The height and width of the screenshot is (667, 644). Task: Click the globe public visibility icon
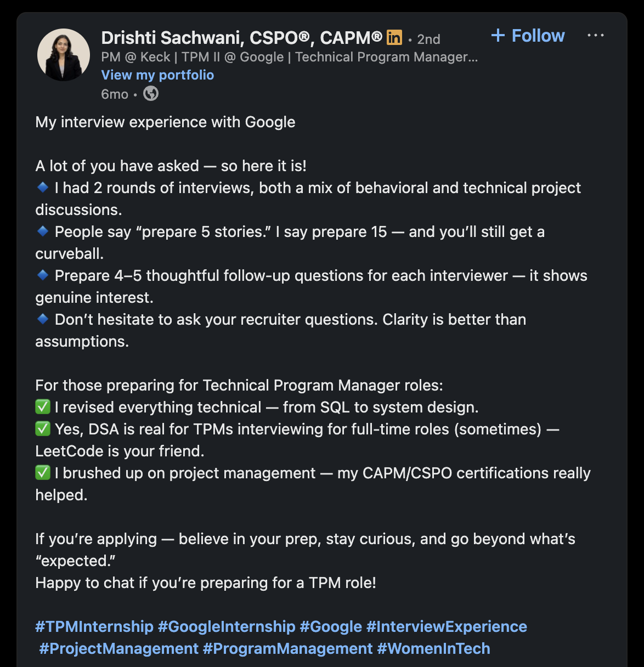click(151, 94)
